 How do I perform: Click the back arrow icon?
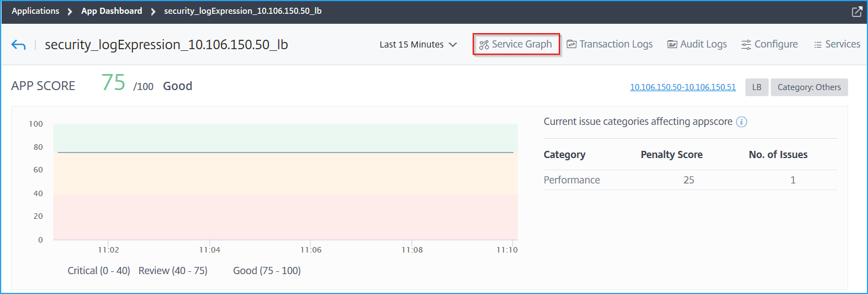[18, 45]
